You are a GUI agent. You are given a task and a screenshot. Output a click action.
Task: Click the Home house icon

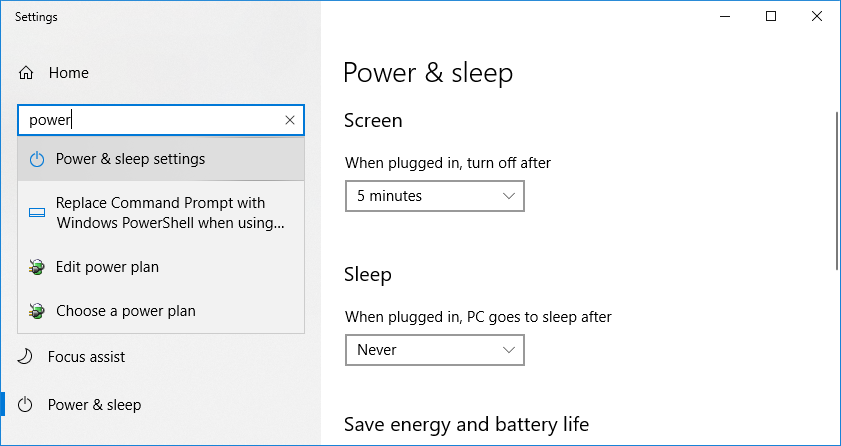tap(27, 73)
